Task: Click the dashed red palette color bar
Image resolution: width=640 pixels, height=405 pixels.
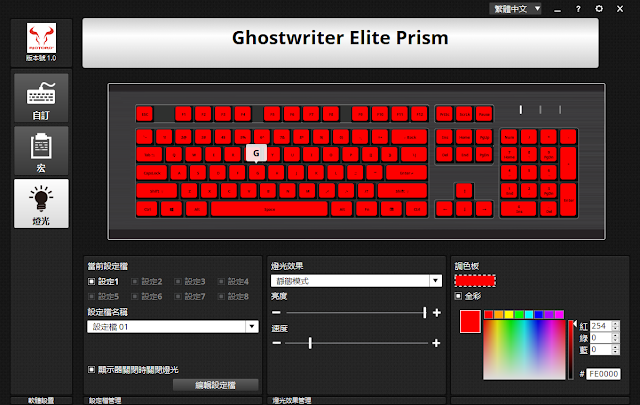Action: [x=475, y=281]
